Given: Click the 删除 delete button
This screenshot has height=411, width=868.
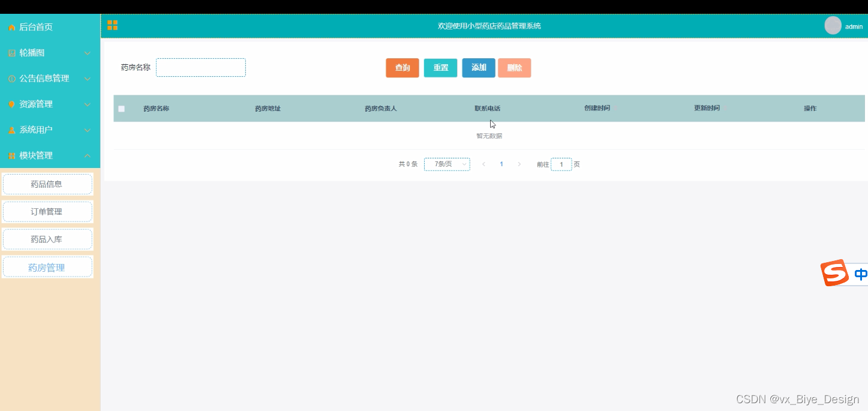Looking at the screenshot, I should (515, 68).
